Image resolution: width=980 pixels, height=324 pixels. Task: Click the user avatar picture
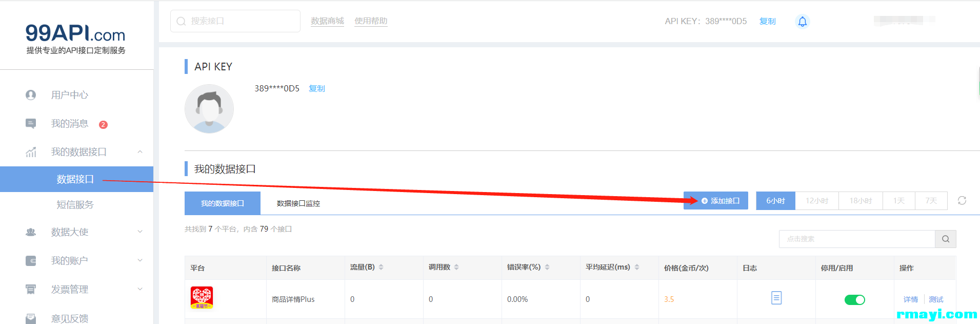pyautogui.click(x=209, y=109)
